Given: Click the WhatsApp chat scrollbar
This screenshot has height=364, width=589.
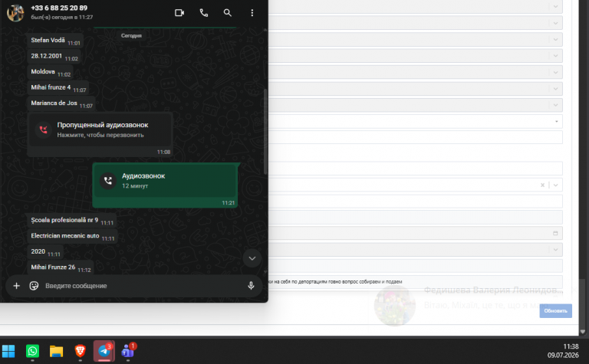Looking at the screenshot, I should click(265, 131).
